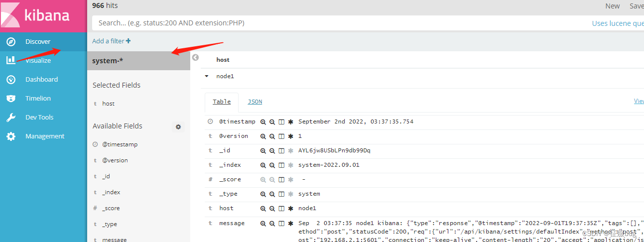This screenshot has height=242, width=644.
Task: Select @version in Available Fields list
Action: pos(115,160)
